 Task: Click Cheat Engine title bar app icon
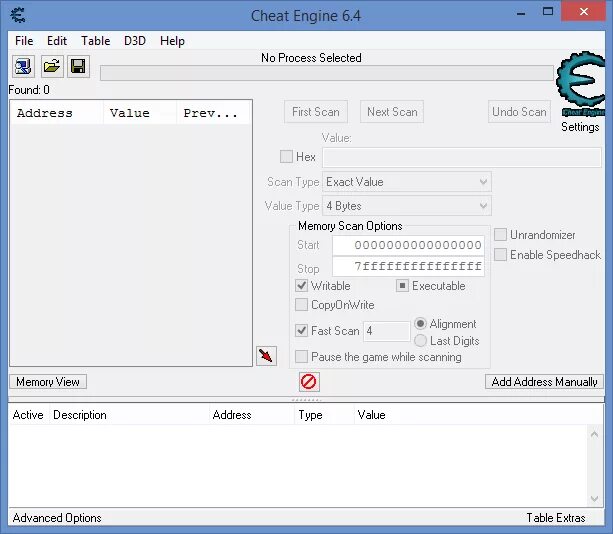point(18,15)
